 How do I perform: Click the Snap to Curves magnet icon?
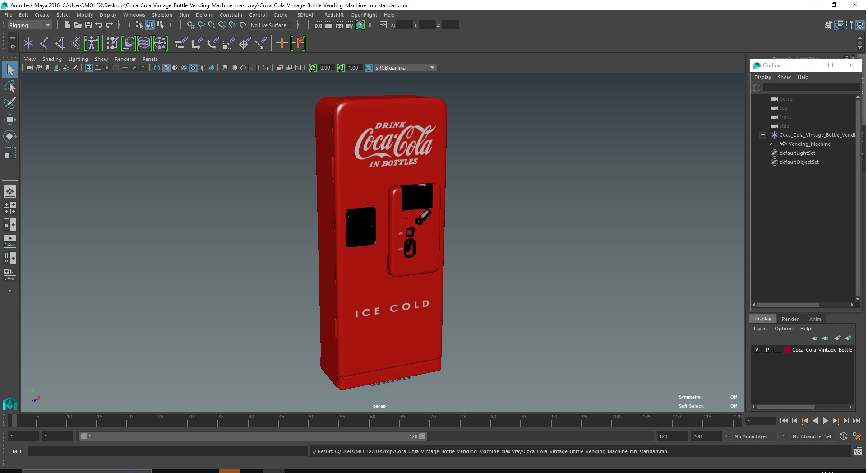[x=201, y=25]
